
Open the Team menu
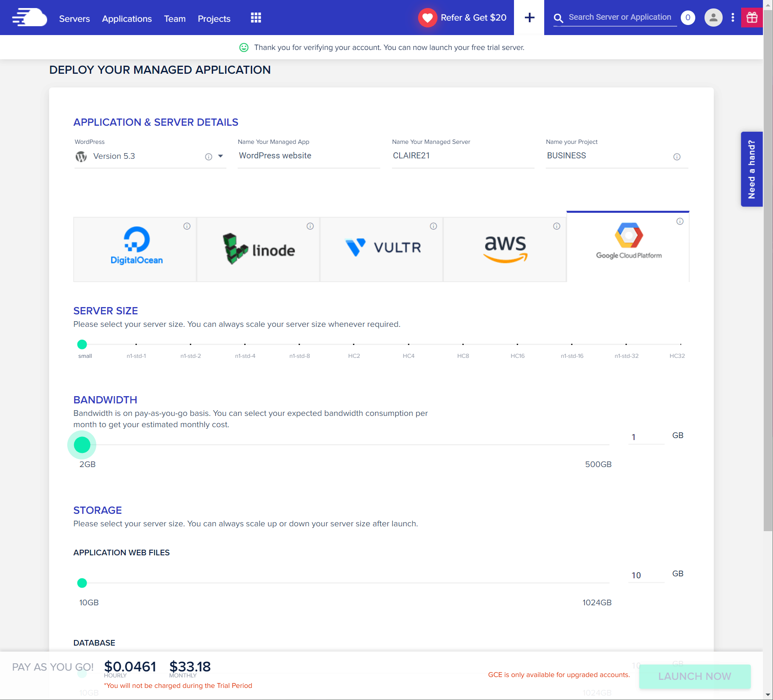pyautogui.click(x=175, y=19)
